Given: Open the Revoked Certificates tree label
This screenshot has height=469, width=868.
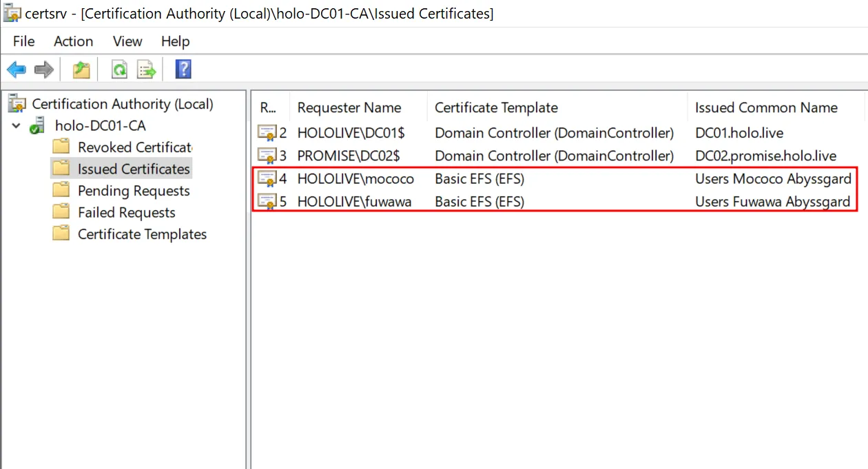Looking at the screenshot, I should pyautogui.click(x=134, y=147).
